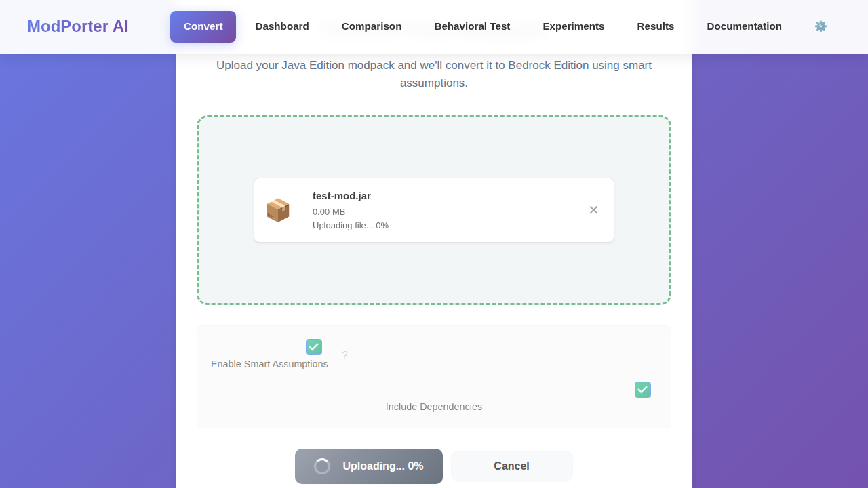Open the Behavioral Test page
Viewport: 868px width, 488px height.
point(472,26)
